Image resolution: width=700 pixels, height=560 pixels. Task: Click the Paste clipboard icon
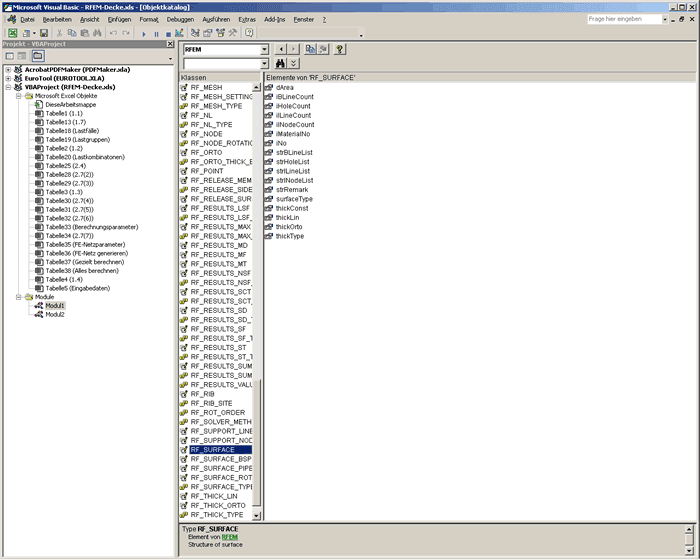pos(84,33)
